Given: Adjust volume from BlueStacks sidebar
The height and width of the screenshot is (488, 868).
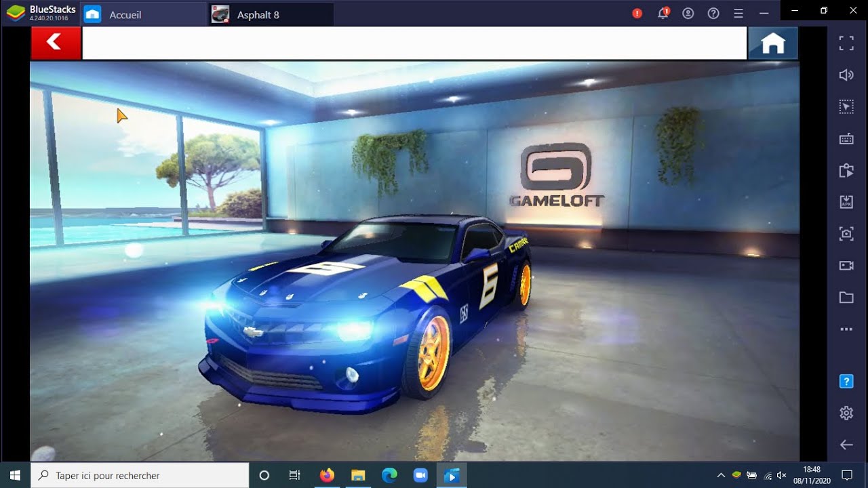Looking at the screenshot, I should click(846, 75).
